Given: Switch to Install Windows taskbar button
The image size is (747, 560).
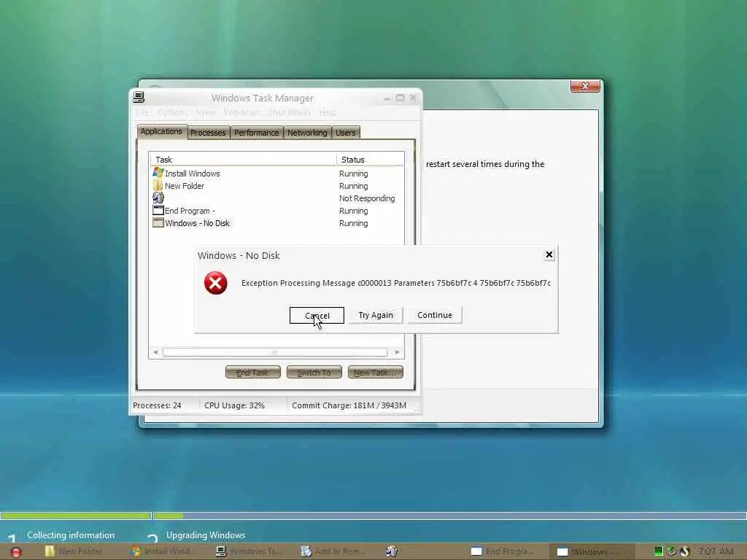Looking at the screenshot, I should point(162,551).
